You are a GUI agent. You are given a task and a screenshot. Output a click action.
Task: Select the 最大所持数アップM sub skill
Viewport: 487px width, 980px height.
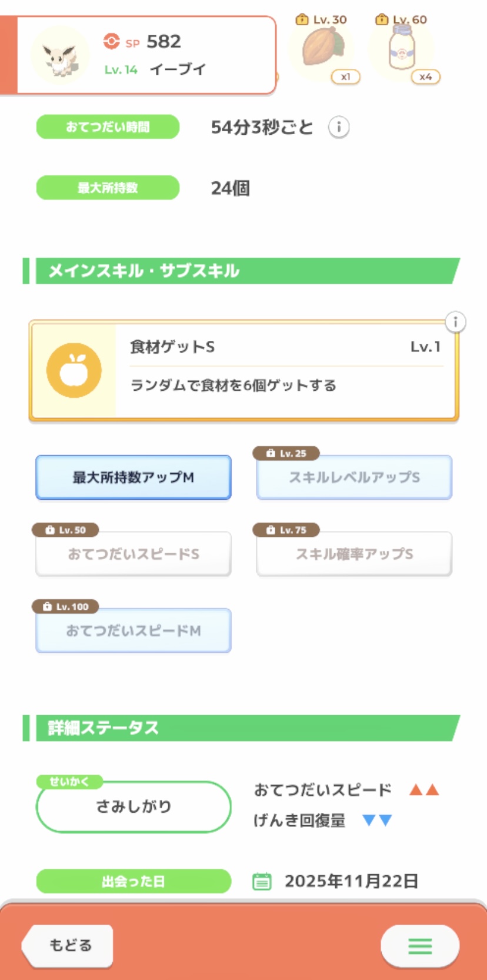click(134, 477)
